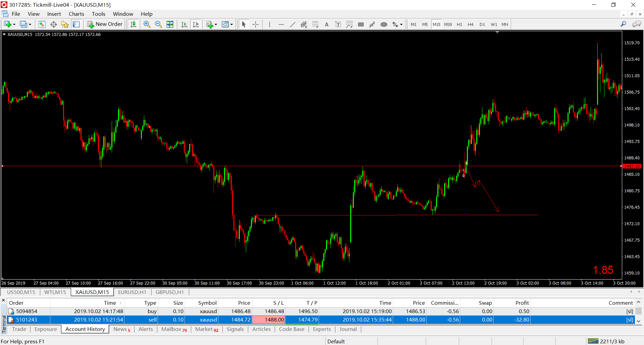This screenshot has width=644, height=345.
Task: Open the templates dropdown arrow
Action: 231,24
